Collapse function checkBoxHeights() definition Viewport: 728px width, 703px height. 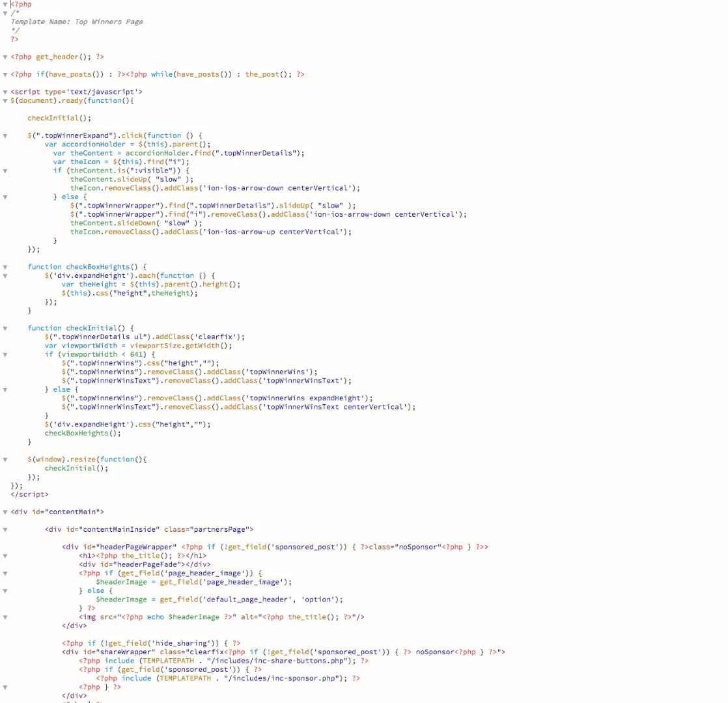pos(5,268)
